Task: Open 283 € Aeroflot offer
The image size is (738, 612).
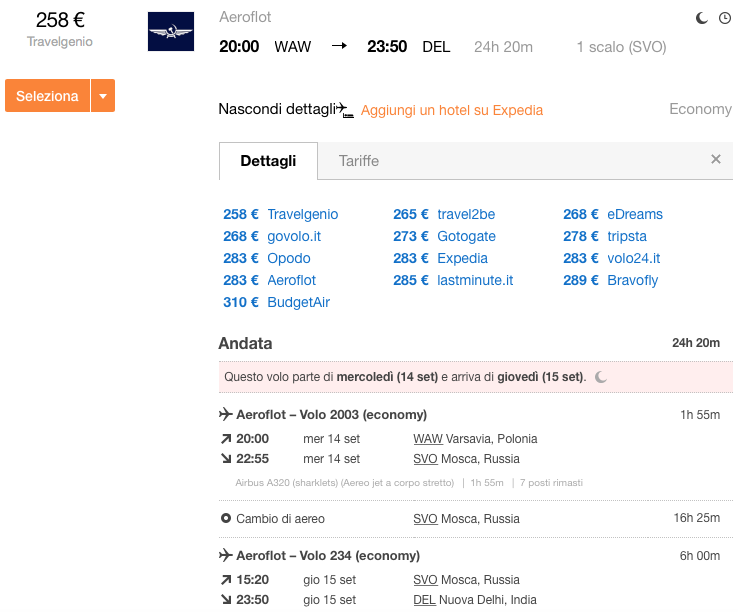Action: (269, 281)
